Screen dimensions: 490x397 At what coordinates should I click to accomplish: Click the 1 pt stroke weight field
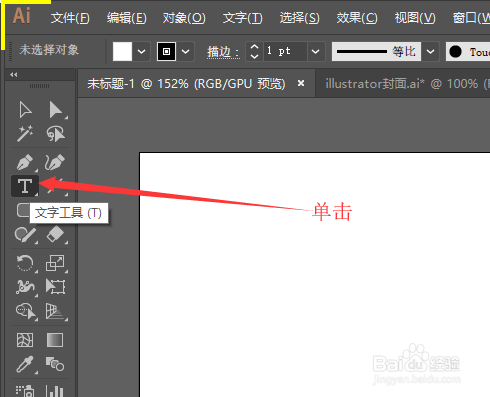point(285,51)
